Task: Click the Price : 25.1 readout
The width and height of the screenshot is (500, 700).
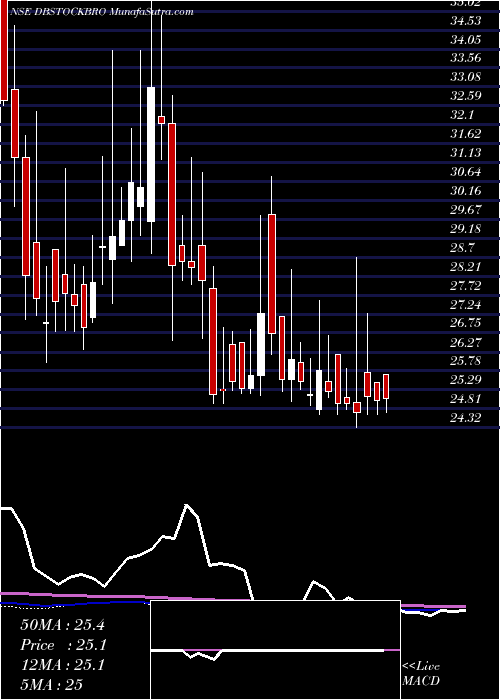Action: (x=62, y=645)
